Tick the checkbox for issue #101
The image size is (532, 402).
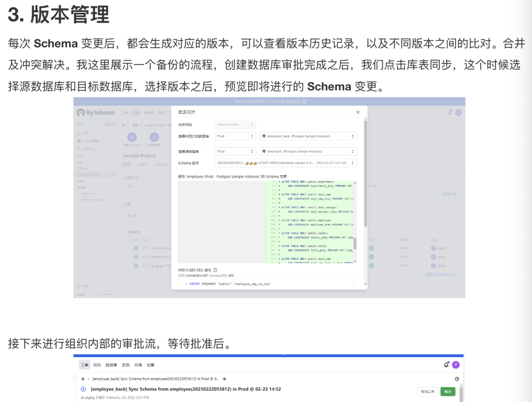(x=127, y=266)
